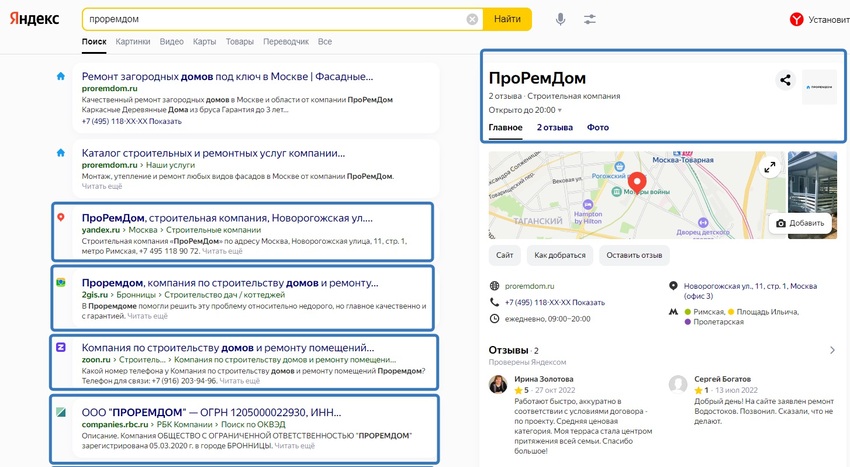Open Главное tab in company card
The image size is (850, 467).
(x=505, y=127)
